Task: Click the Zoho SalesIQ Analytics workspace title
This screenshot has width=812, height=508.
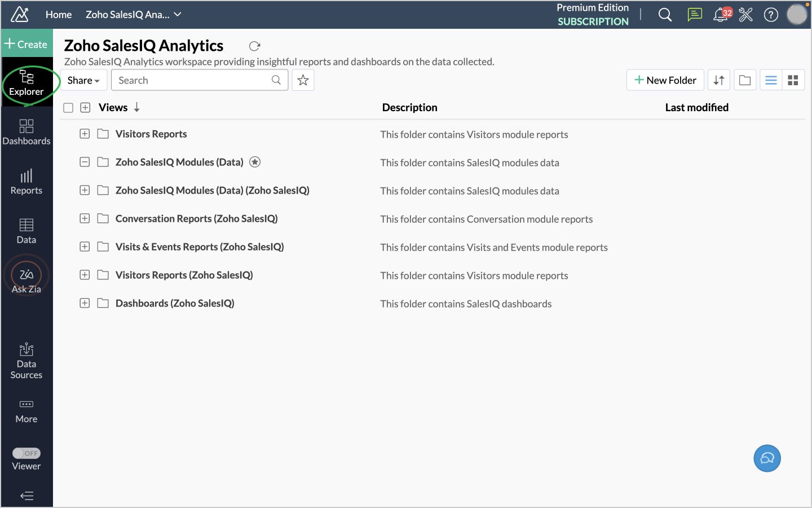Action: click(x=144, y=46)
